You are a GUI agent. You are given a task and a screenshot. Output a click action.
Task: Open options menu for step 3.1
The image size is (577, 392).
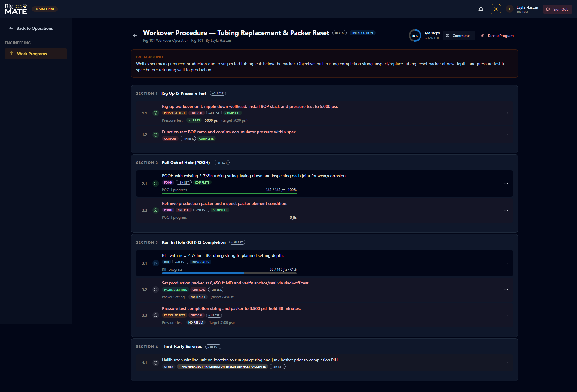click(x=506, y=263)
